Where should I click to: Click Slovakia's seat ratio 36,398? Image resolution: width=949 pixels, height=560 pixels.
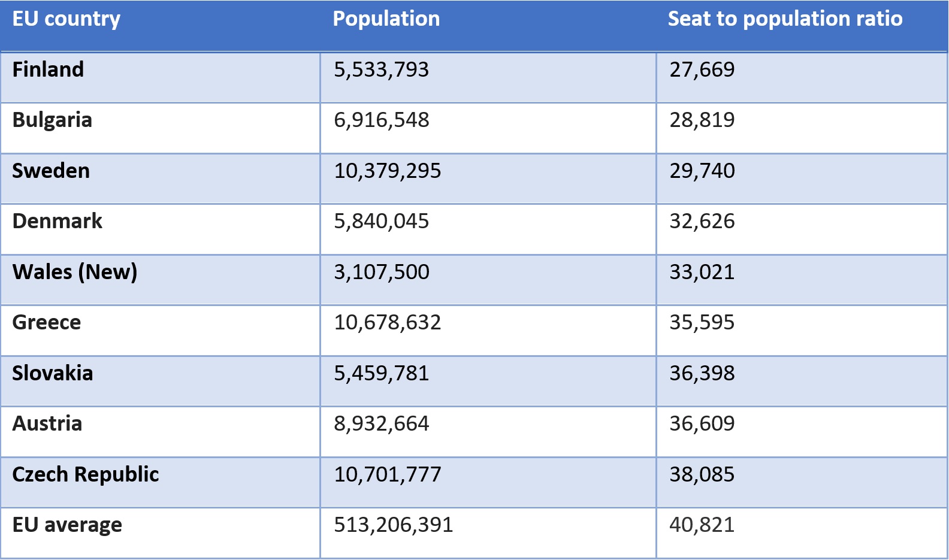click(x=702, y=373)
